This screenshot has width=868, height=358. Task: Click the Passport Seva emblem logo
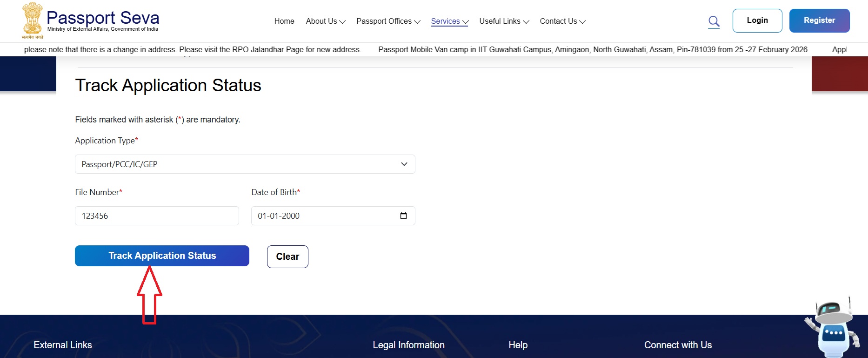tap(32, 20)
